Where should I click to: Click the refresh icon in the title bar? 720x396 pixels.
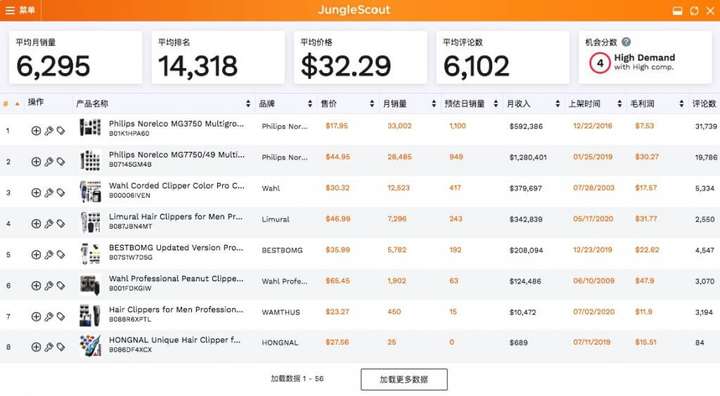click(x=694, y=11)
